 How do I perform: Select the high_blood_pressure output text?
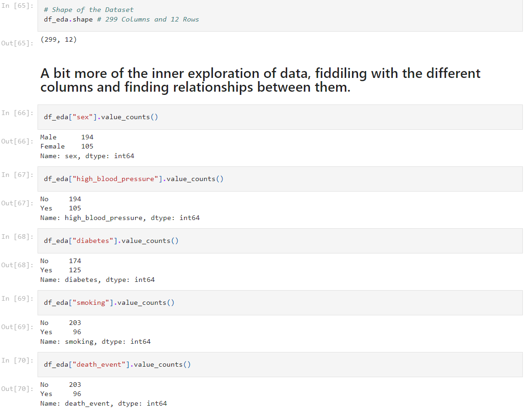pyautogui.click(x=119, y=208)
